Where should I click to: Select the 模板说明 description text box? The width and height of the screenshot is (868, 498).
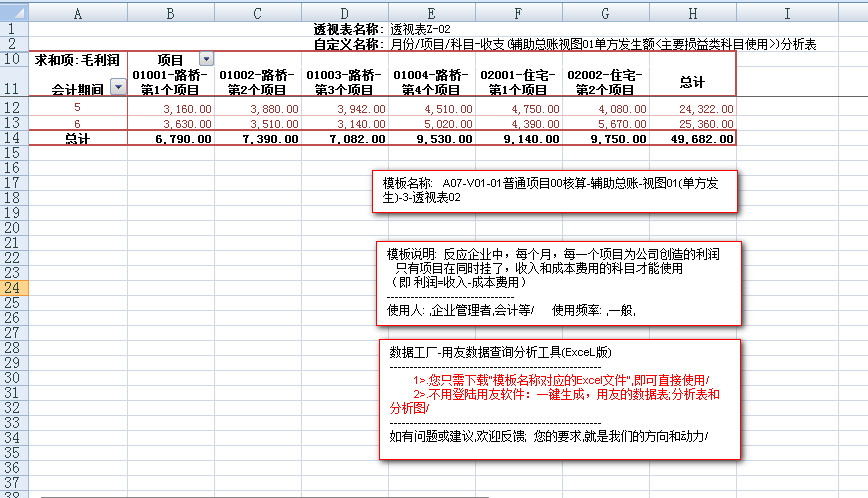click(559, 283)
